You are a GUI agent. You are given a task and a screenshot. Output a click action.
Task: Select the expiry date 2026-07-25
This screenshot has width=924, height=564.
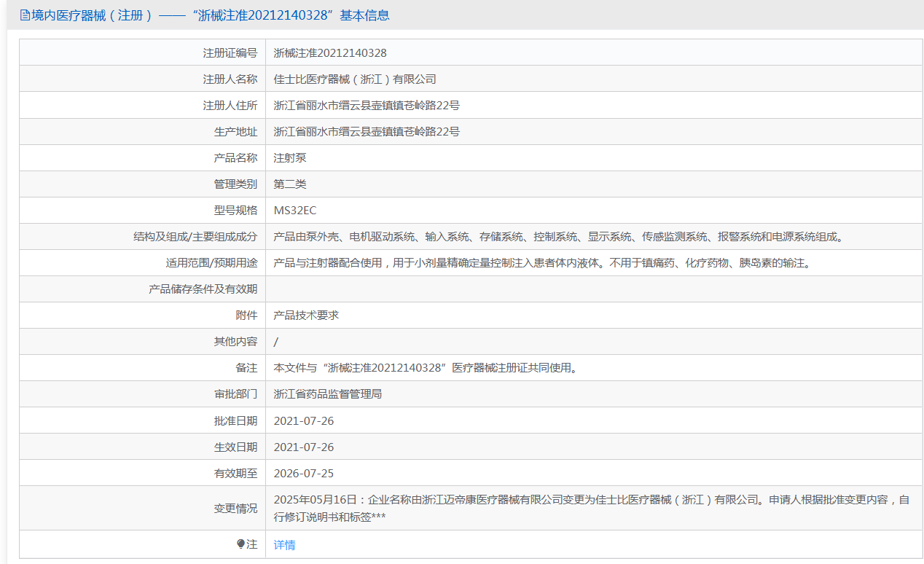coord(304,473)
